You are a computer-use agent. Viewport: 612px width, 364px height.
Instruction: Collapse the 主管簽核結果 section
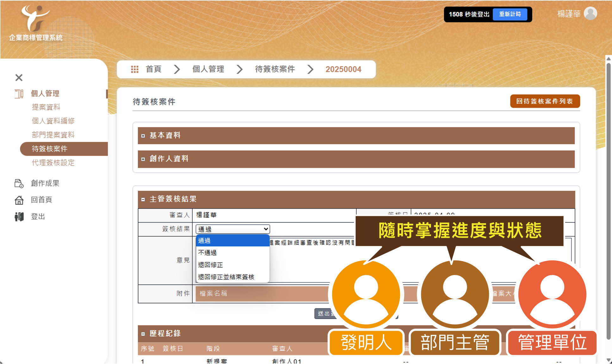tap(143, 199)
